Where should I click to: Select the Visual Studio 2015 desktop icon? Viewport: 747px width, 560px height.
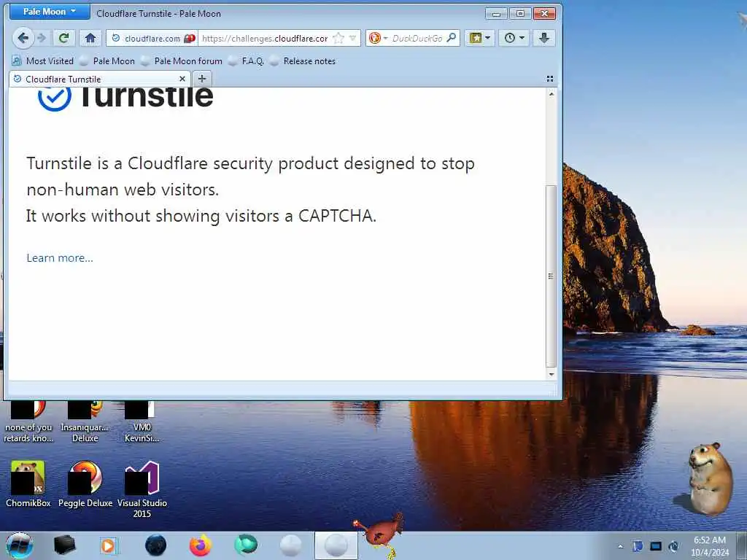[x=142, y=489]
